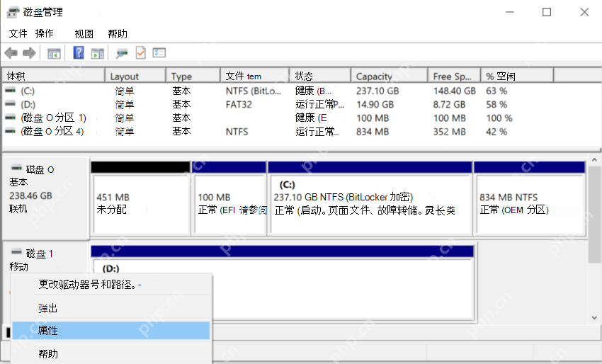Click the vertical scrollbar thumb in disk pane
The image size is (602, 364).
pos(594,215)
